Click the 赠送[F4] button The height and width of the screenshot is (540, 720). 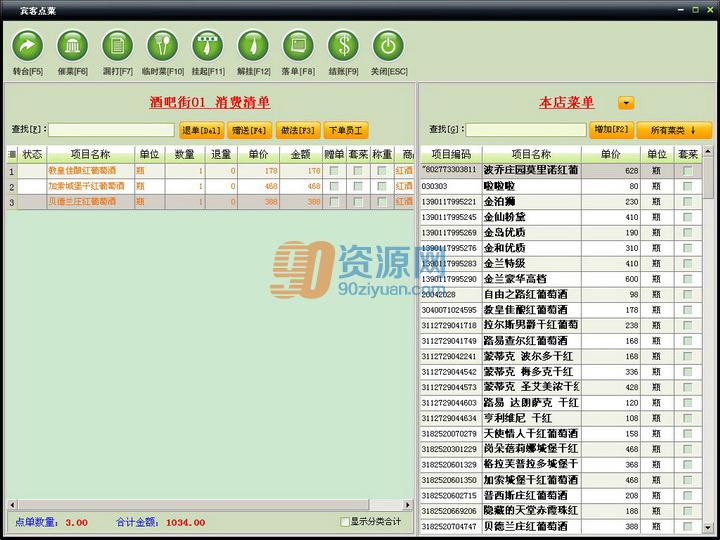[249, 130]
